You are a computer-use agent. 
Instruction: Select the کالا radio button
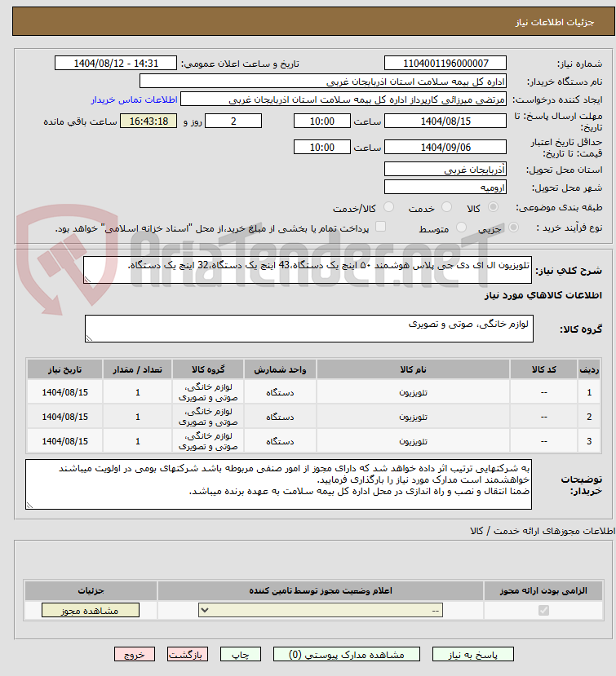(493, 207)
